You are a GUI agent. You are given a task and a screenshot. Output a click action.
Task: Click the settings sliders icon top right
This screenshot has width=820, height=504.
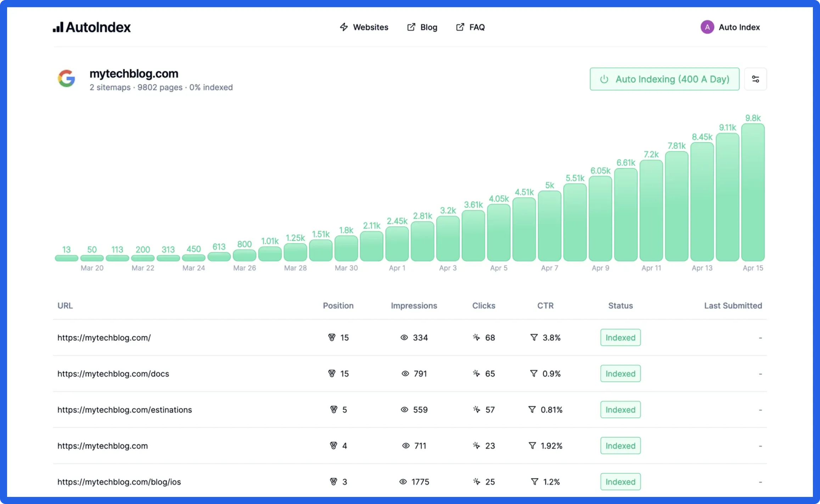point(756,79)
